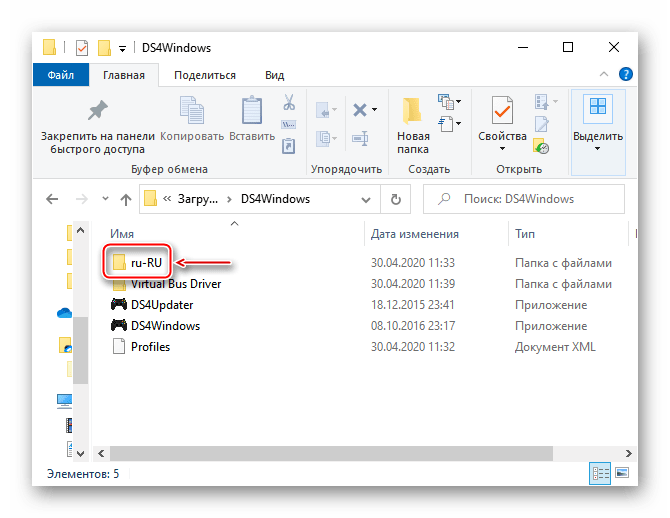Image resolution: width=670 pixels, height=518 pixels.
Task: Switch to large thumbnails view icon
Action: click(622, 473)
